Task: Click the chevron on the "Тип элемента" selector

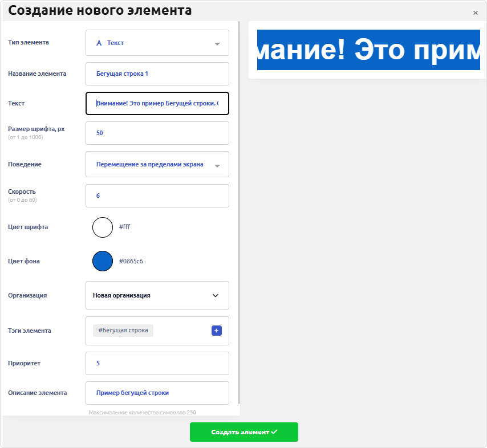Action: 217,43
